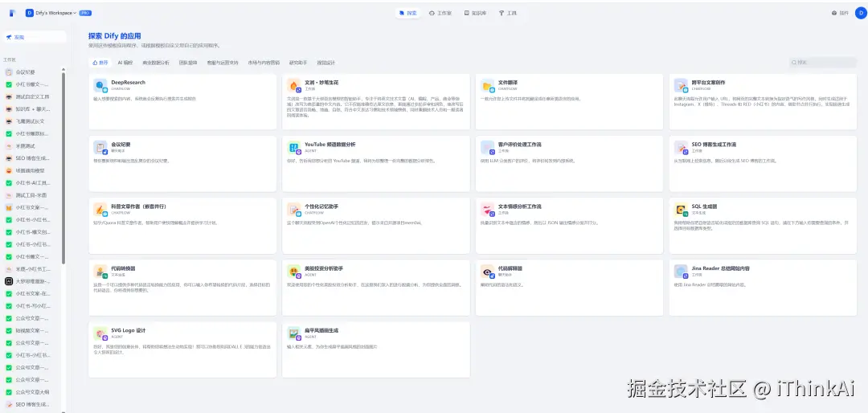
Task: Open 大梦思维激励 sidebar item
Action: 31,281
